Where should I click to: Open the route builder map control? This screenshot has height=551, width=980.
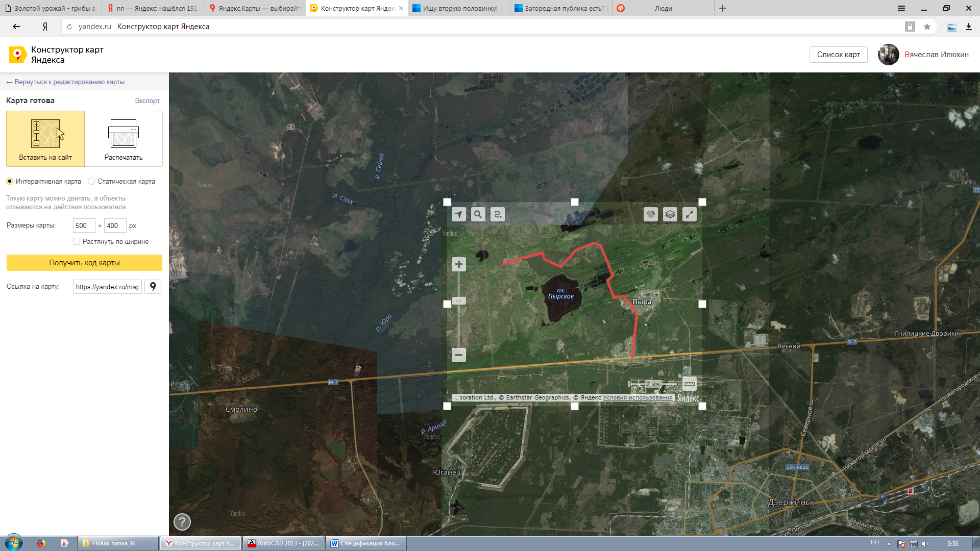498,215
